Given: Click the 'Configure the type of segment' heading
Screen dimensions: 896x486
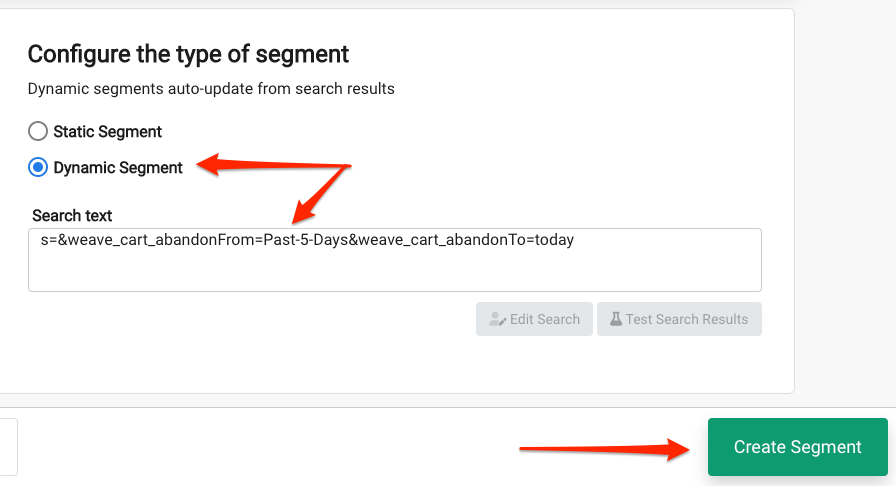Looking at the screenshot, I should pyautogui.click(x=188, y=54).
